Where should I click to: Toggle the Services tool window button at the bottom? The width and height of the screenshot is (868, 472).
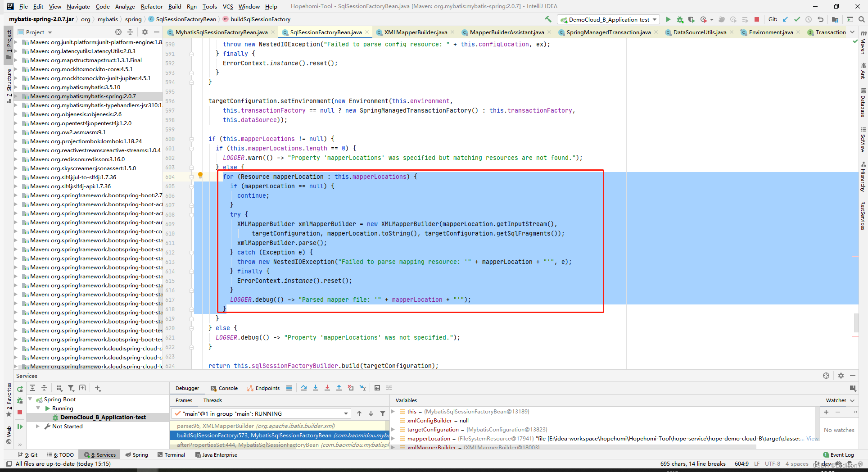point(100,455)
